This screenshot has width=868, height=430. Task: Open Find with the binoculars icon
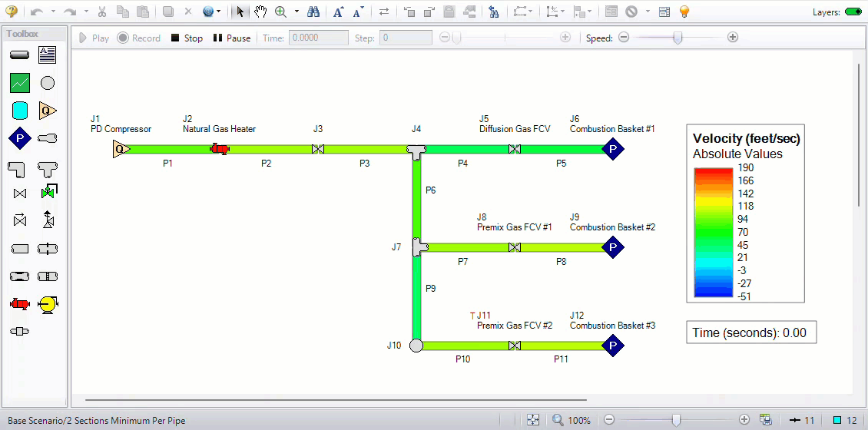click(x=313, y=11)
